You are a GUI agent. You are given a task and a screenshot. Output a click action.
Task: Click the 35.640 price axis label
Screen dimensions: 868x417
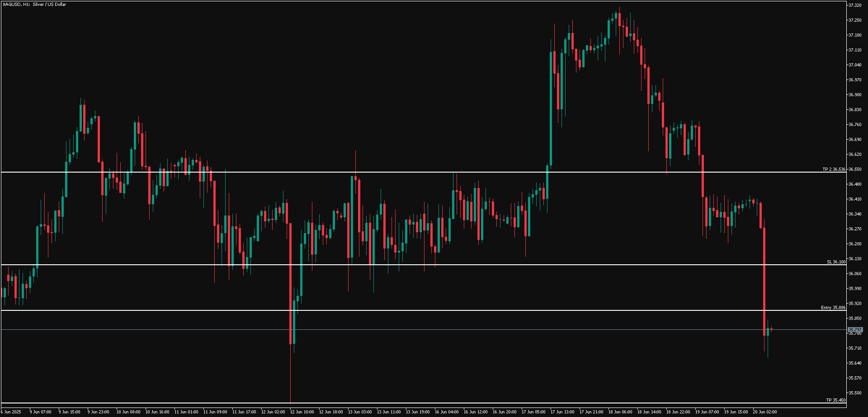(x=855, y=363)
